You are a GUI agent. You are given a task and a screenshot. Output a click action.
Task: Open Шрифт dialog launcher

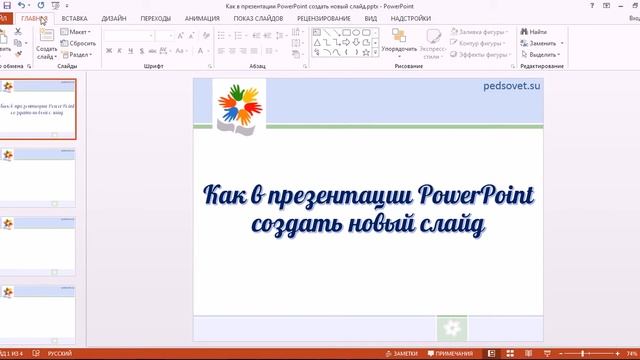(210, 66)
